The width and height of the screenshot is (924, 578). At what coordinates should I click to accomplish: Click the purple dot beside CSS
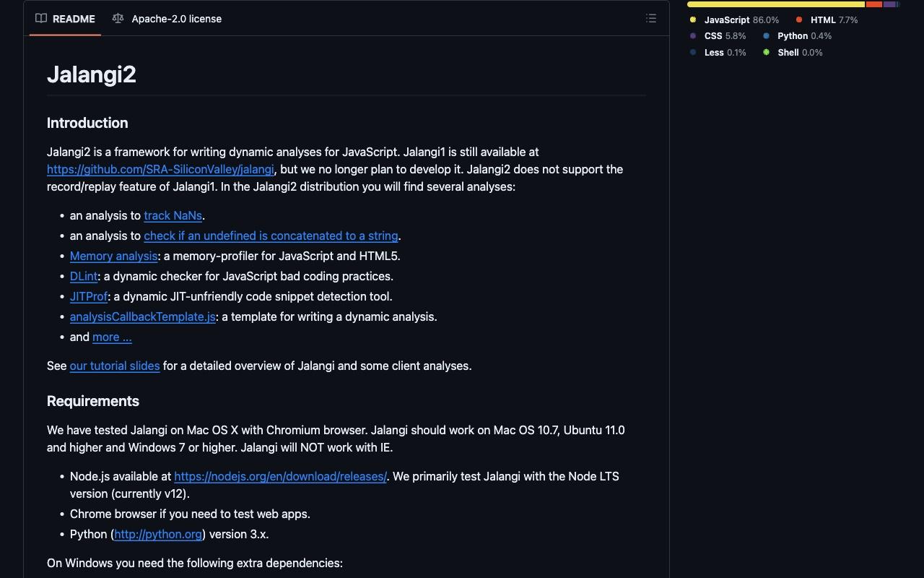pos(693,36)
